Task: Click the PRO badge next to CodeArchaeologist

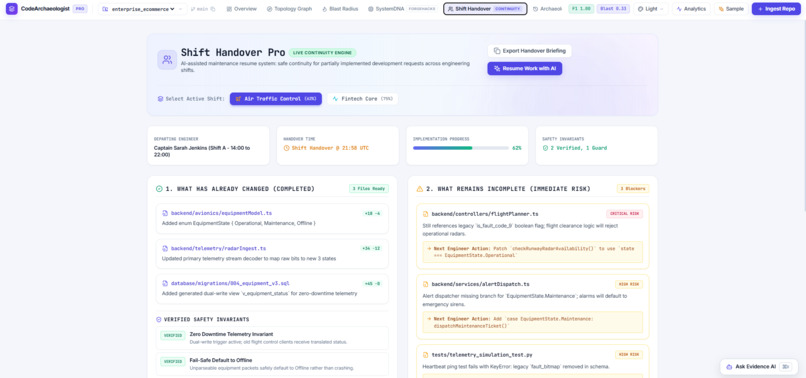Action: (80, 9)
